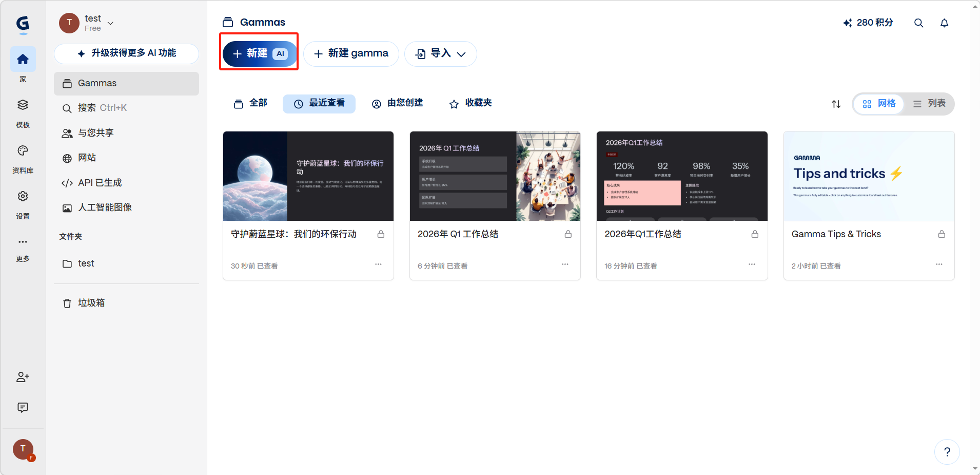Select the 由您创建 filter tab
Image resolution: width=980 pixels, height=475 pixels.
click(x=397, y=103)
